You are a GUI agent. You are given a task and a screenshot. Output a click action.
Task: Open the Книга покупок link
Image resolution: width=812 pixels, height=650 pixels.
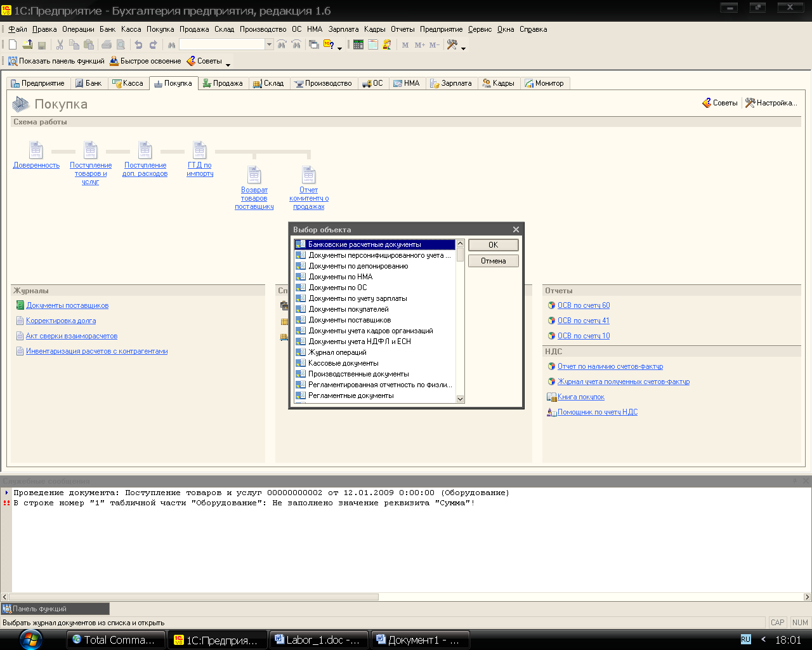pyautogui.click(x=581, y=397)
